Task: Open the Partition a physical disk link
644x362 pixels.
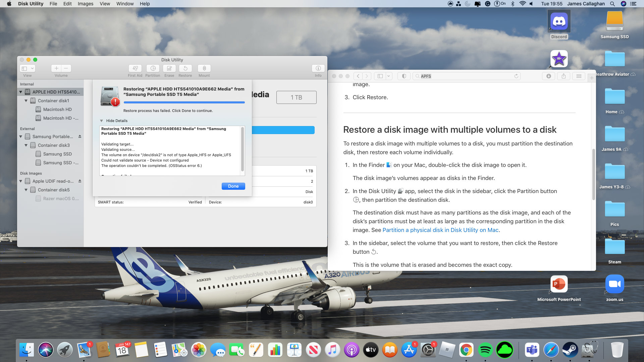Action: coord(440,230)
